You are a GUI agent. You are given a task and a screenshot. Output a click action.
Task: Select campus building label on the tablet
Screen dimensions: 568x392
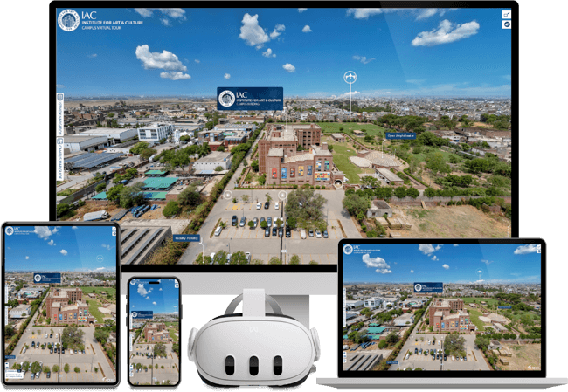coord(48,278)
